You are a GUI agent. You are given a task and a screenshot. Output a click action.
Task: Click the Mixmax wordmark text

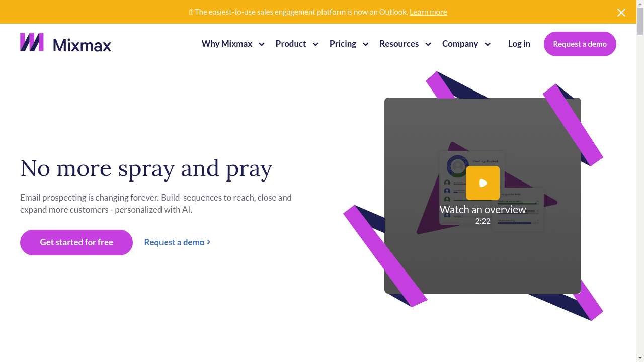[x=82, y=45]
